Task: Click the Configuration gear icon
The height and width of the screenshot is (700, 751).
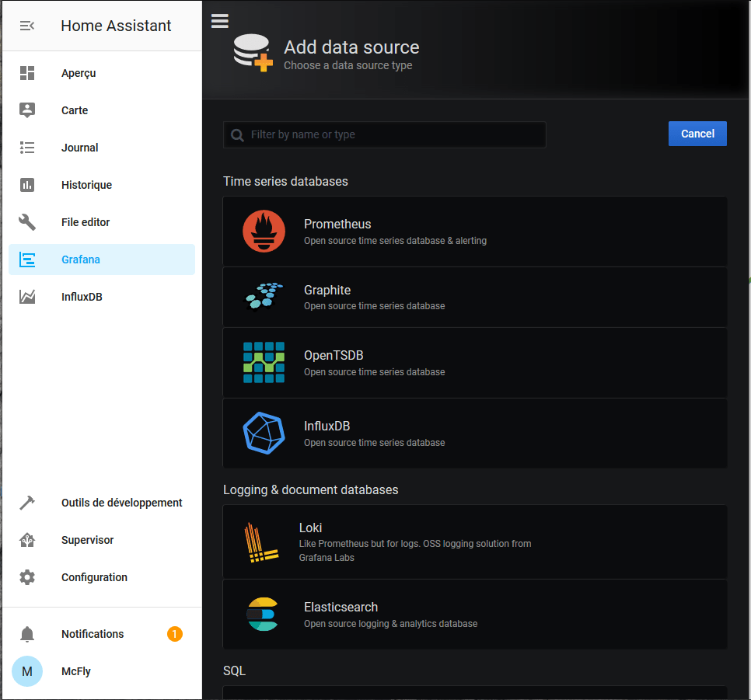Action: 27,577
